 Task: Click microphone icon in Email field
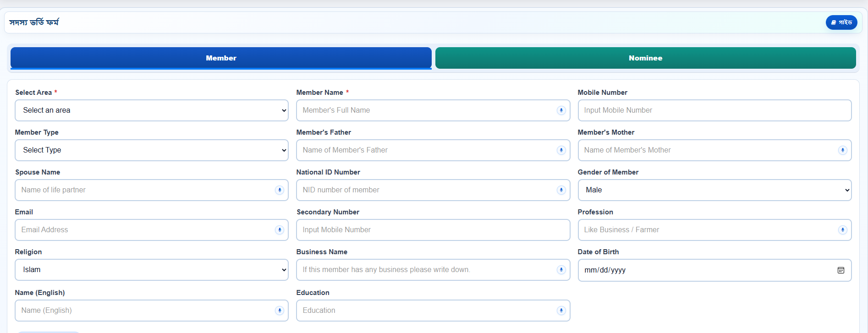coord(280,230)
